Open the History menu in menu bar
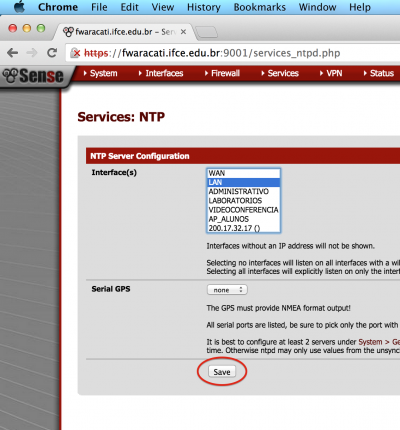 click(204, 7)
